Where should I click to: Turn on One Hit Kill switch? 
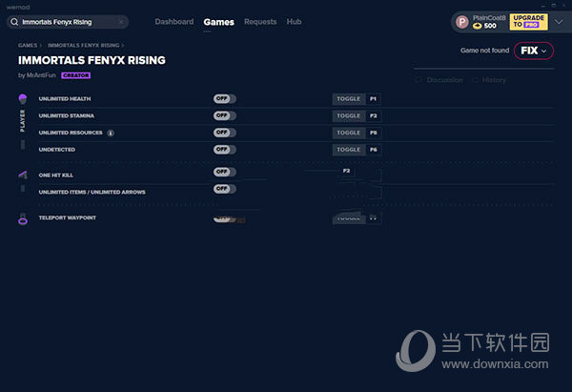225,172
